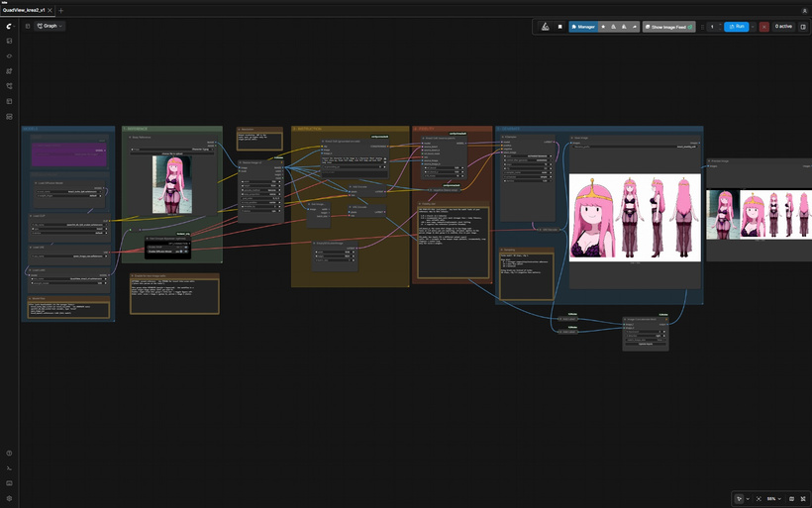
Task: Open the help center question-mark icon
Action: coord(9,454)
